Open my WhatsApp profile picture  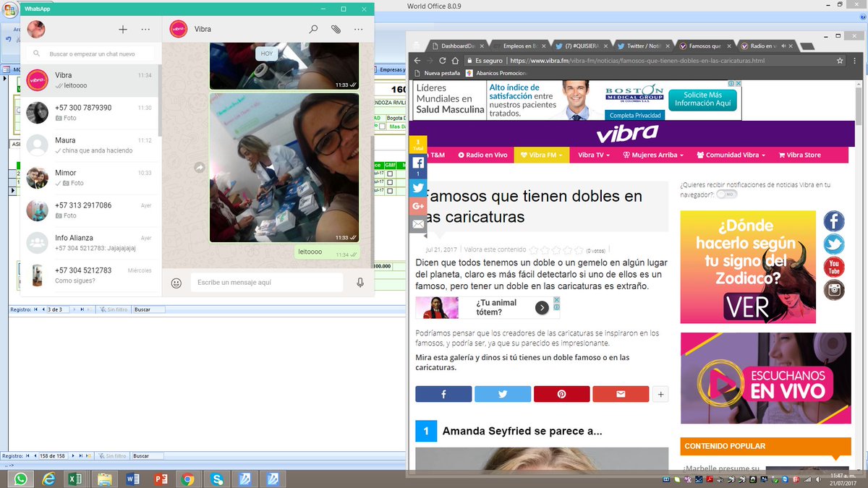pos(36,30)
